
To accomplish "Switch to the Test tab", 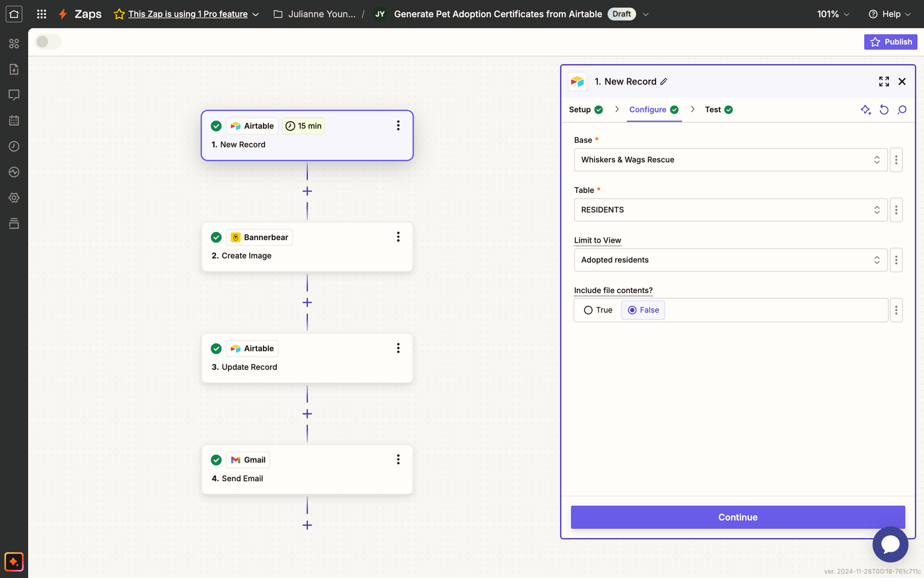I will point(712,110).
